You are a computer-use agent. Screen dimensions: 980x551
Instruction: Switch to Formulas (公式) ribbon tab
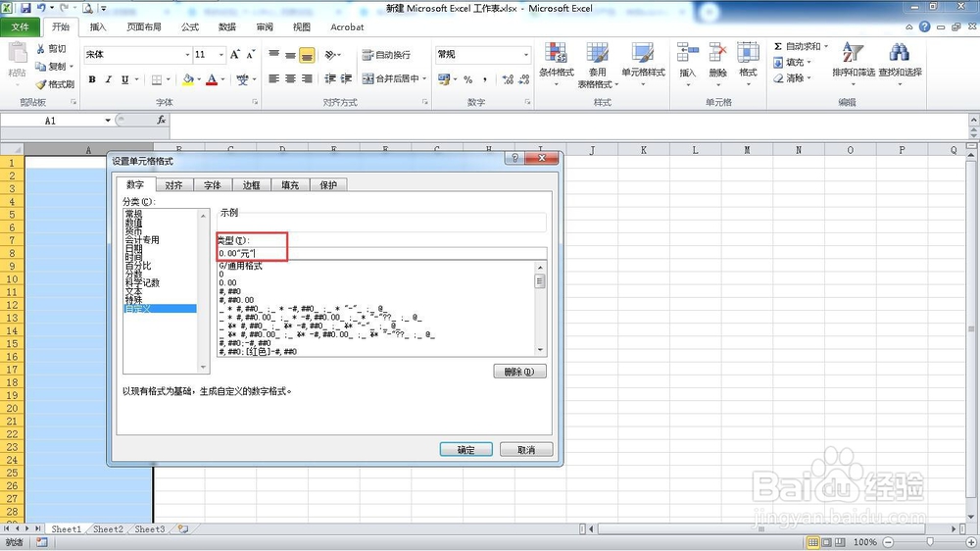[x=189, y=26]
